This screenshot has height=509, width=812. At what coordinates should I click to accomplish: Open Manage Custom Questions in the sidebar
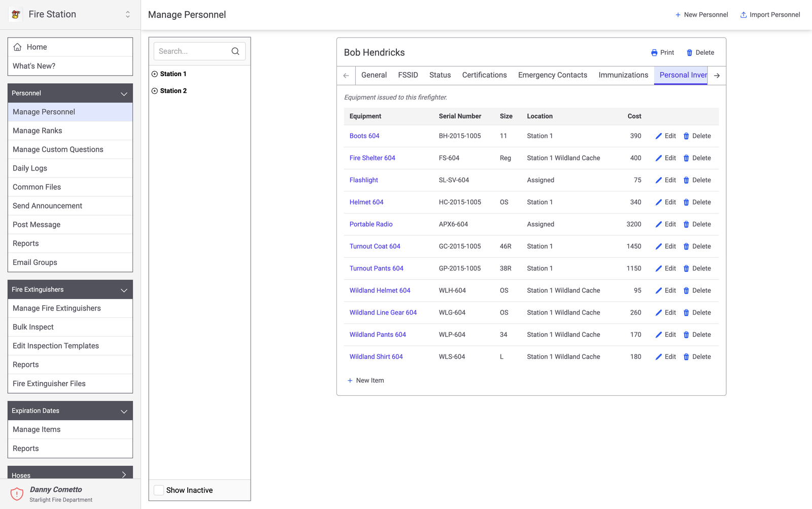tap(70, 150)
